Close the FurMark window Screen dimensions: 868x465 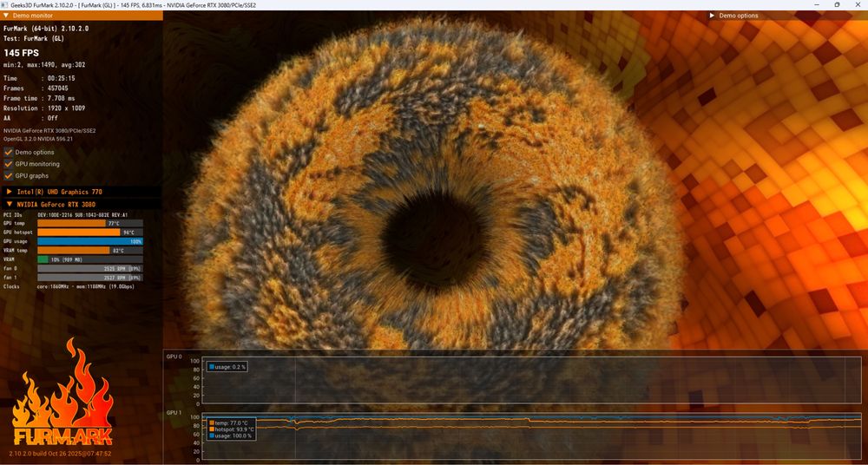coord(857,4)
